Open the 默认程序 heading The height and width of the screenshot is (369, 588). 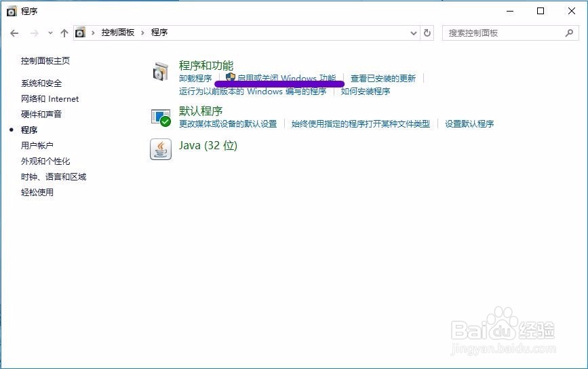coord(201,111)
